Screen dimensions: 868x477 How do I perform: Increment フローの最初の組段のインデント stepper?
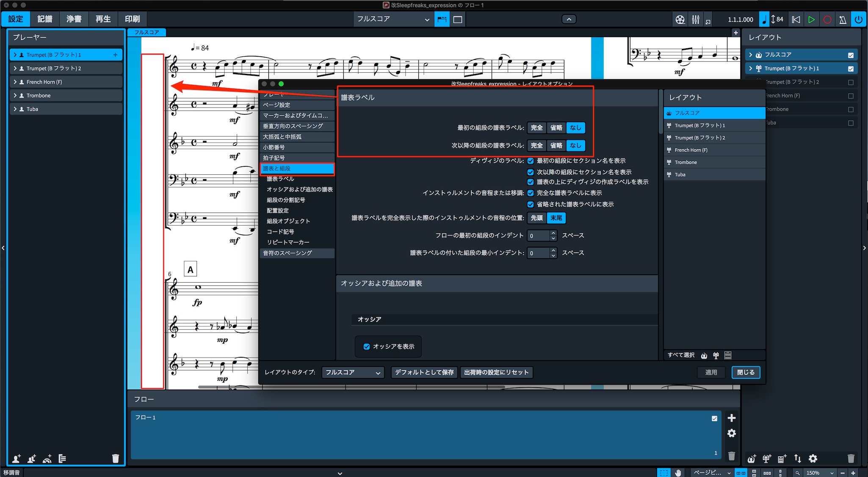point(553,233)
